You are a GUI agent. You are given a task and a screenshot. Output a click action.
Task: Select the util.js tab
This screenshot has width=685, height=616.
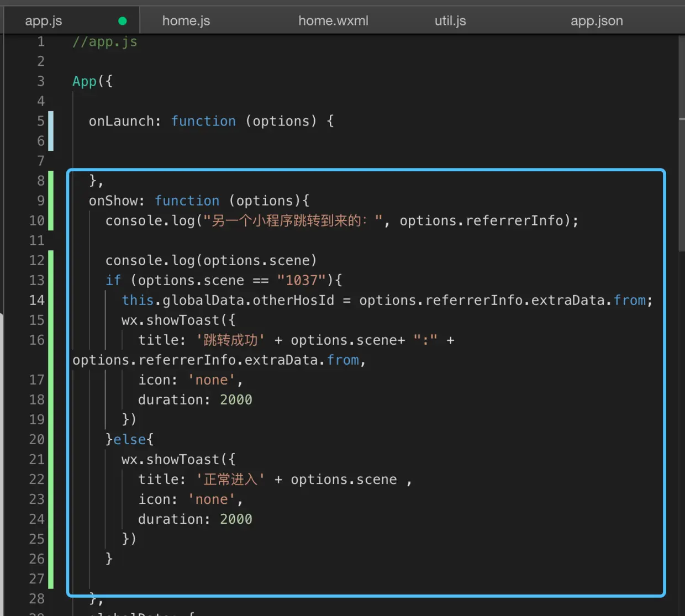pos(450,21)
